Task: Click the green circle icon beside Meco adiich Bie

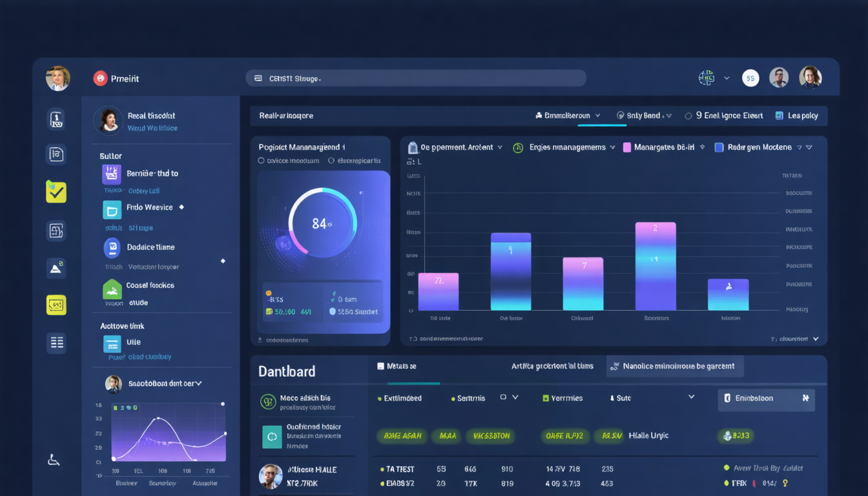Action: pyautogui.click(x=268, y=402)
